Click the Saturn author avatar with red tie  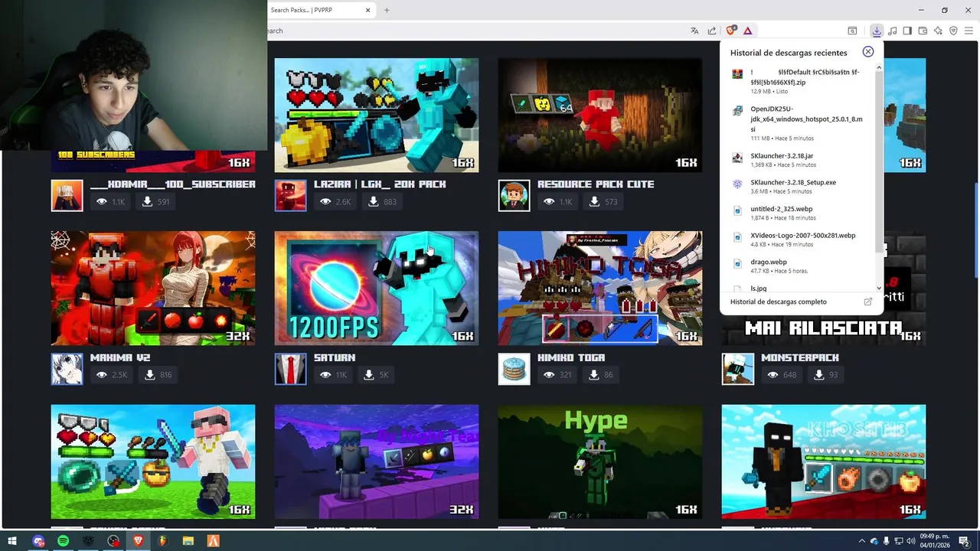point(291,369)
